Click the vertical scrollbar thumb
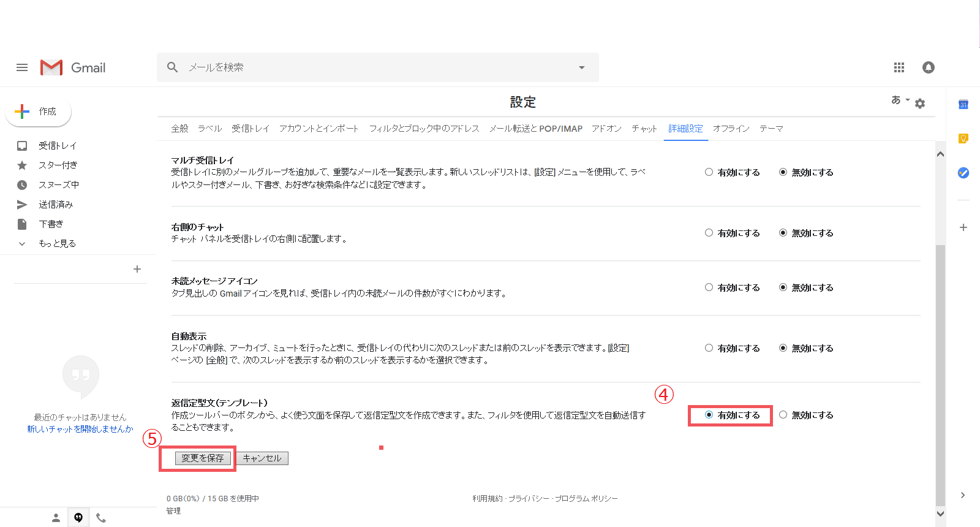This screenshot has width=980, height=527. [x=940, y=375]
